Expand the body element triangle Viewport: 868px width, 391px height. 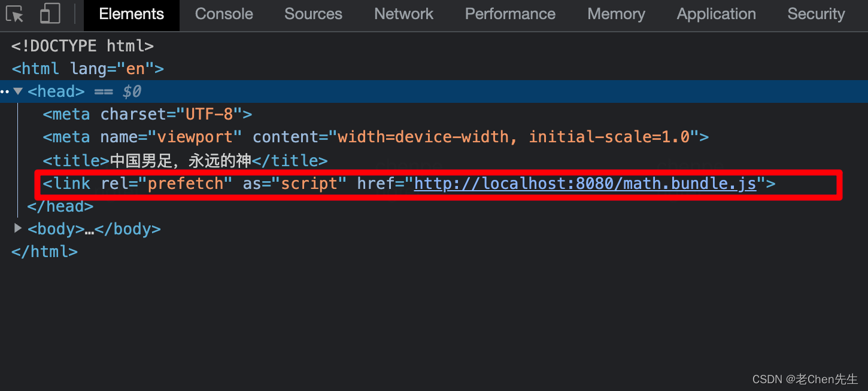click(x=18, y=228)
